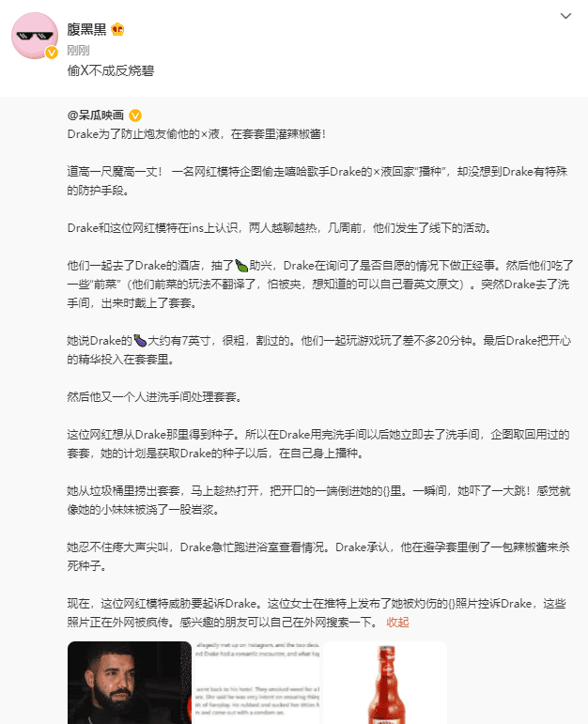The width and height of the screenshot is (588, 724).
Task: Open the hot sauce bottle thumbnail
Action: click(x=385, y=683)
